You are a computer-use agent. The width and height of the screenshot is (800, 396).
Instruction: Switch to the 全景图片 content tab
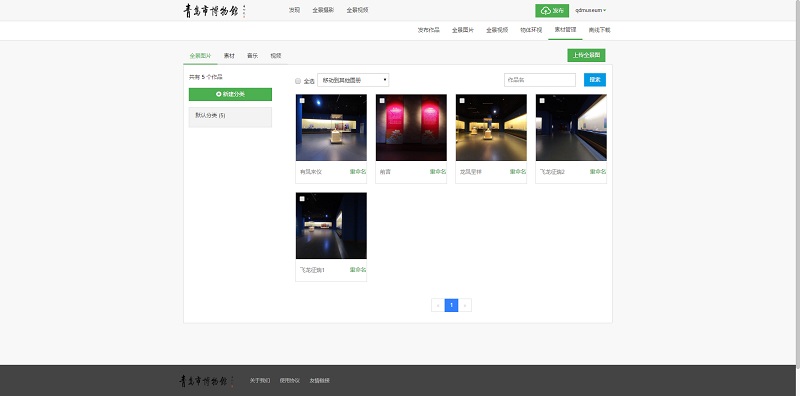click(200, 56)
